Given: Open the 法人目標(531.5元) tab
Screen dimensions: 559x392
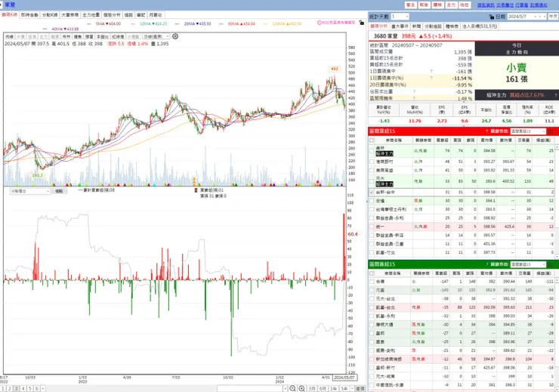Looking at the screenshot, I should [x=479, y=26].
